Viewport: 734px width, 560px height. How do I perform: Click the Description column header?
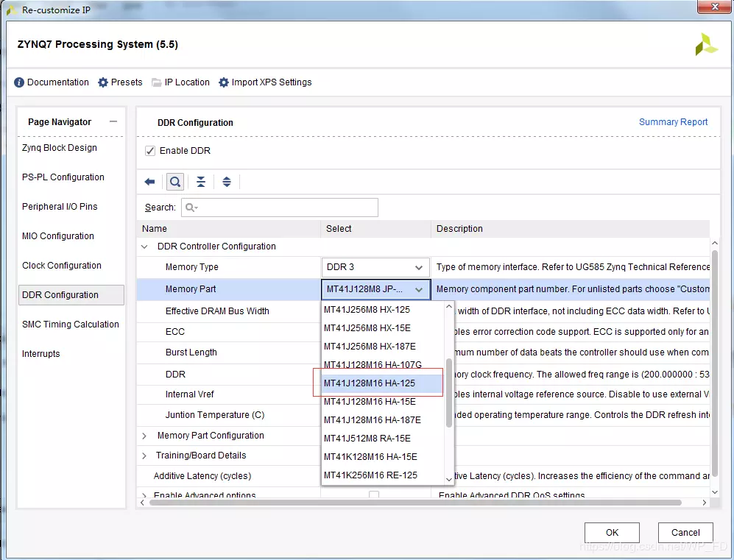(x=570, y=229)
